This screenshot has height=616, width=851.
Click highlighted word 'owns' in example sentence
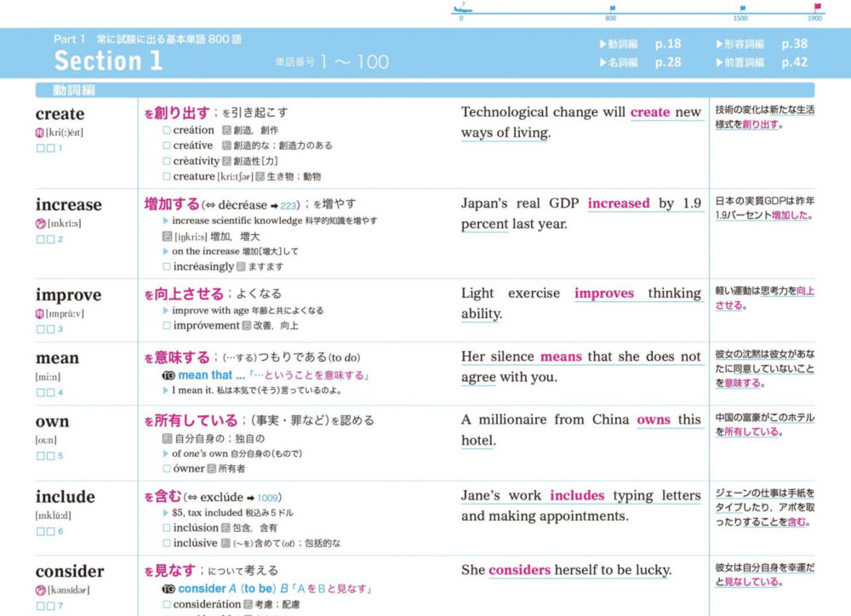tap(654, 420)
